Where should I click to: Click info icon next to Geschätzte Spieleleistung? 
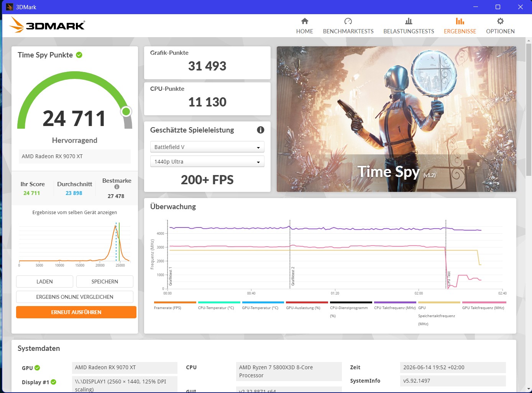click(261, 130)
